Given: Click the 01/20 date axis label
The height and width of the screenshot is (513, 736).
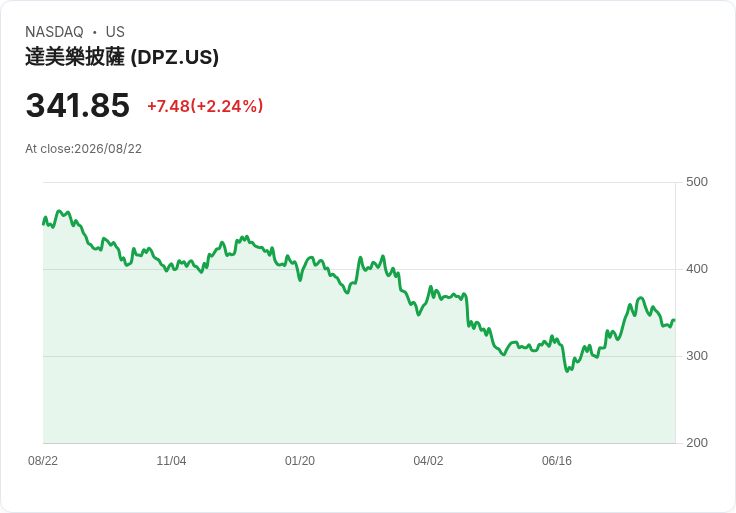Looking at the screenshot, I should click(x=300, y=461).
